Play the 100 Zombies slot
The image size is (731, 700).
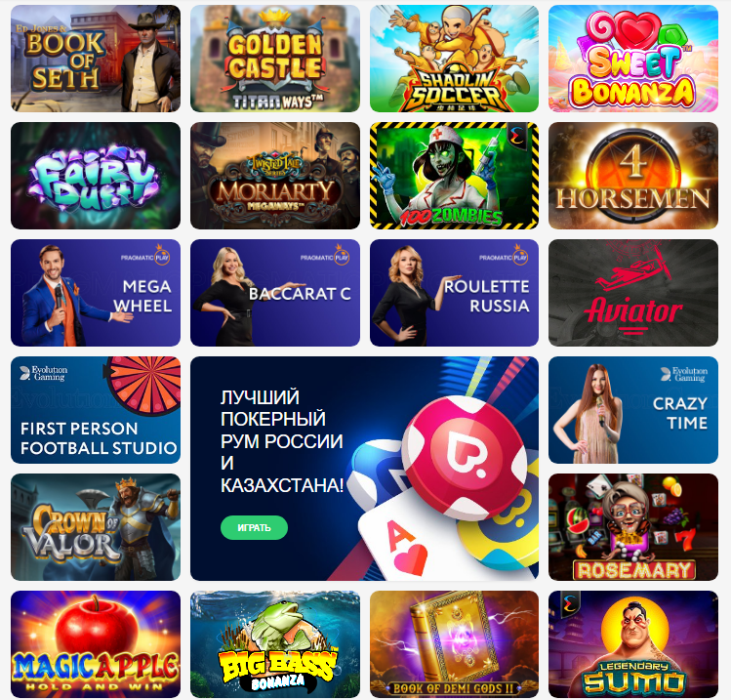[454, 176]
